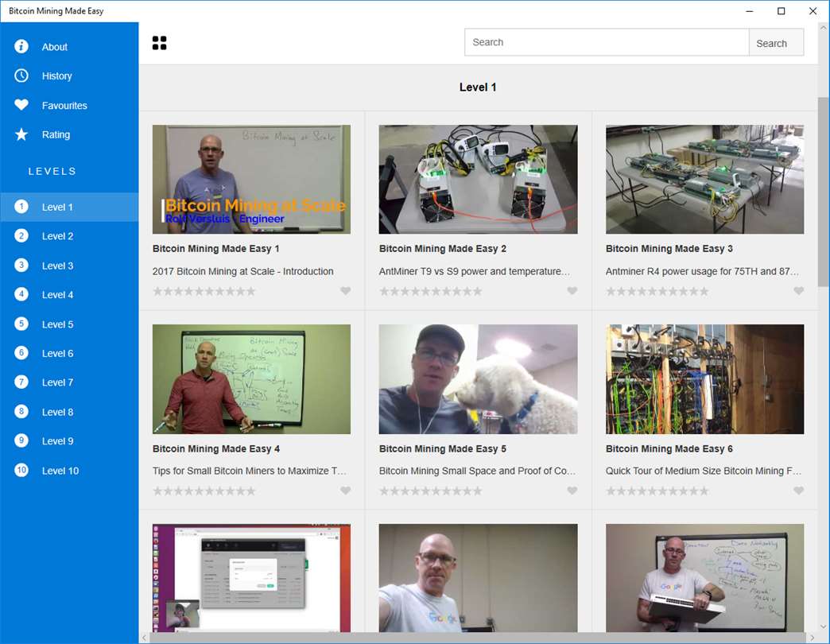Click the Level 3 number badge
This screenshot has height=644, width=830.
click(21, 265)
